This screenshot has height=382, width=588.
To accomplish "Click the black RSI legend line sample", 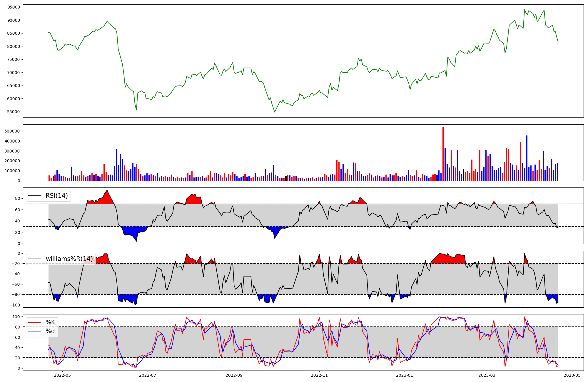I will pyautogui.click(x=34, y=196).
